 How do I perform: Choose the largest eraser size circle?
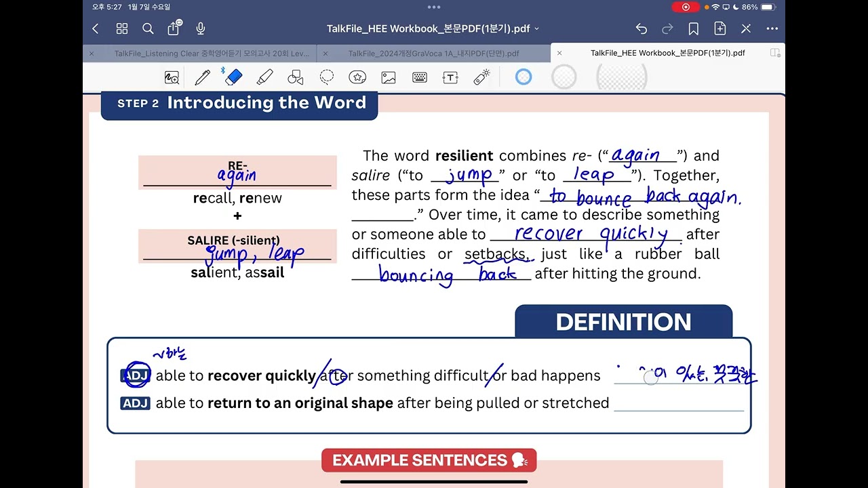621,77
